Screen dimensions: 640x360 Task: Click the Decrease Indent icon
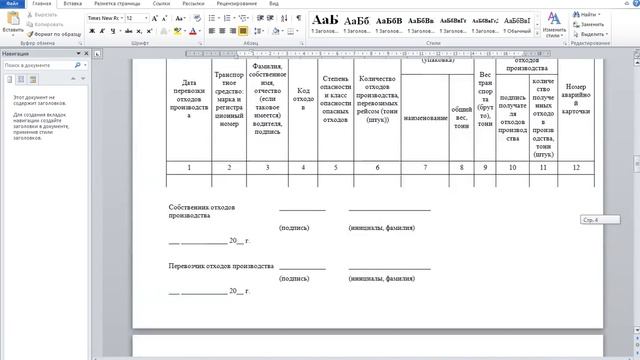[x=260, y=18]
